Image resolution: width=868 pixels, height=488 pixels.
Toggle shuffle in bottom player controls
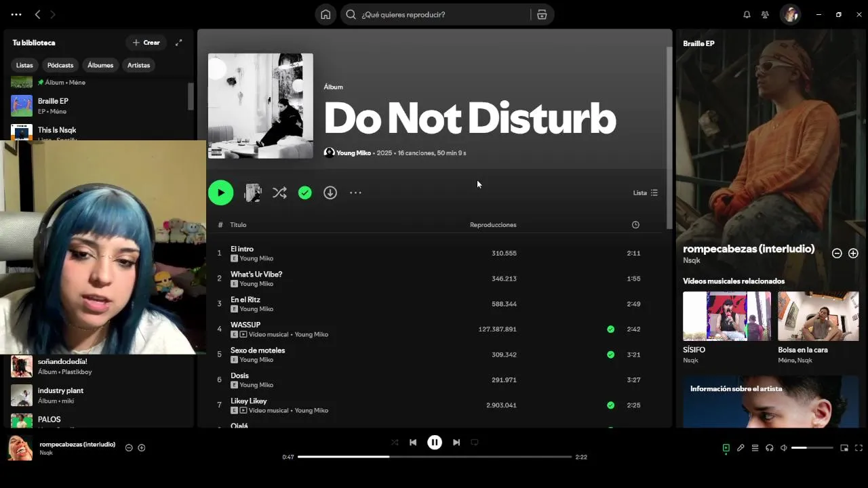point(395,443)
